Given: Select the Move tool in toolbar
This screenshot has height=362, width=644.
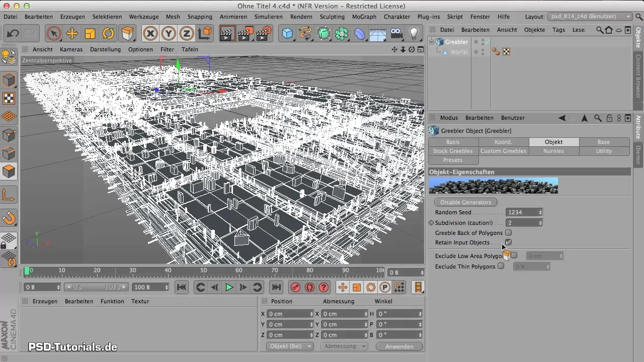Looking at the screenshot, I should pos(72,34).
